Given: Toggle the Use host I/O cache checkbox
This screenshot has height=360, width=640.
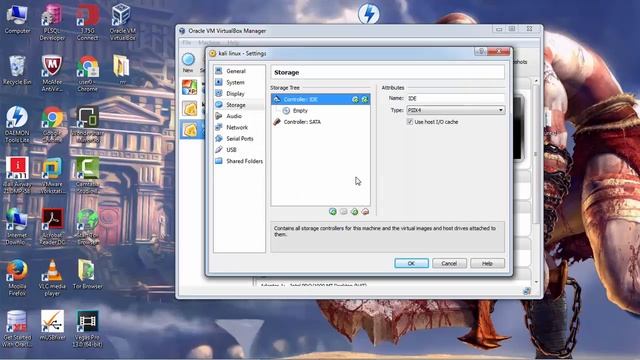Looking at the screenshot, I should pyautogui.click(x=410, y=122).
